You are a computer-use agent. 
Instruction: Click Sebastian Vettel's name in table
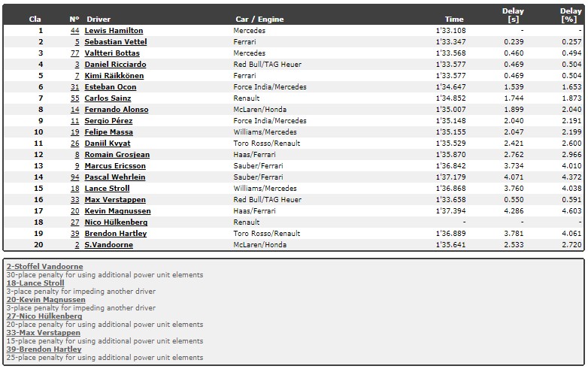pyautogui.click(x=116, y=42)
